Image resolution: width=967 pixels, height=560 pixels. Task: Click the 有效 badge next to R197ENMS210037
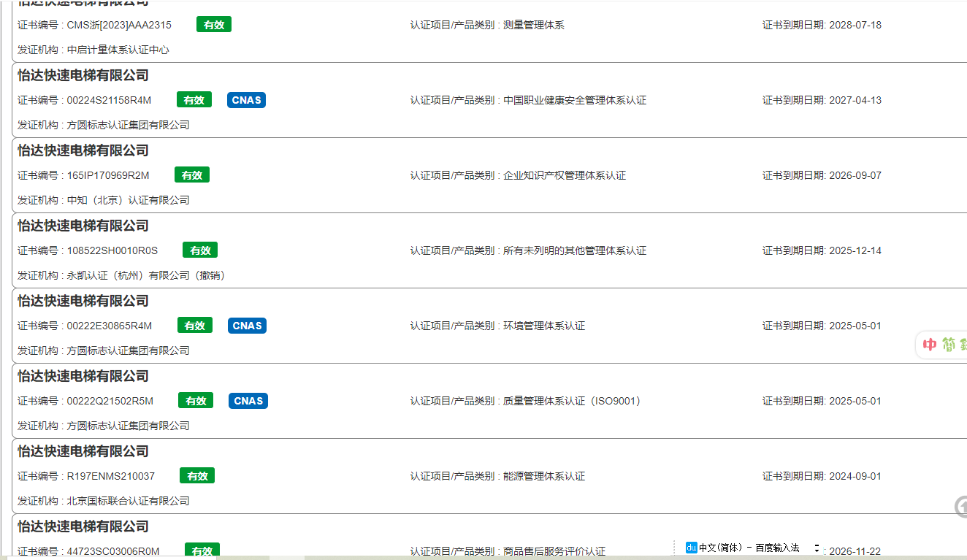(197, 476)
